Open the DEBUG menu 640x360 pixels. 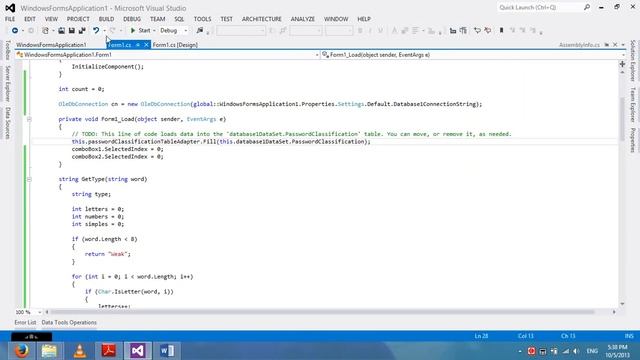(132, 19)
